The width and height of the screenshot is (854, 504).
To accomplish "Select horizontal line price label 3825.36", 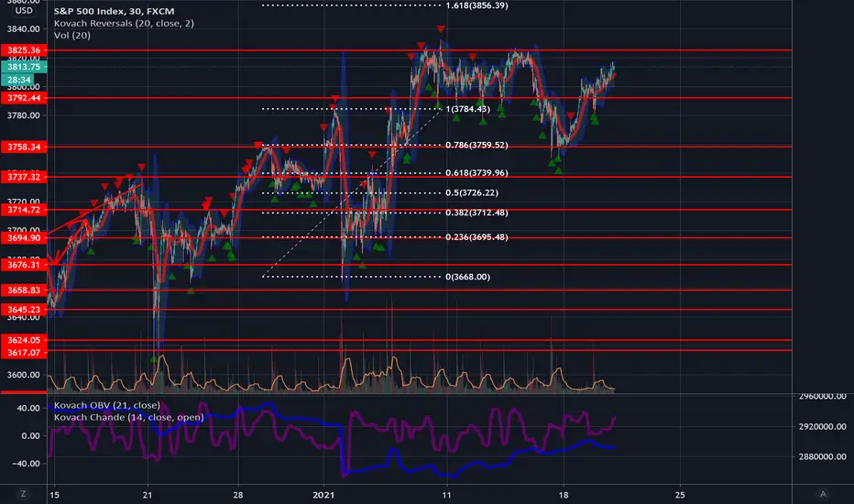I will [24, 50].
